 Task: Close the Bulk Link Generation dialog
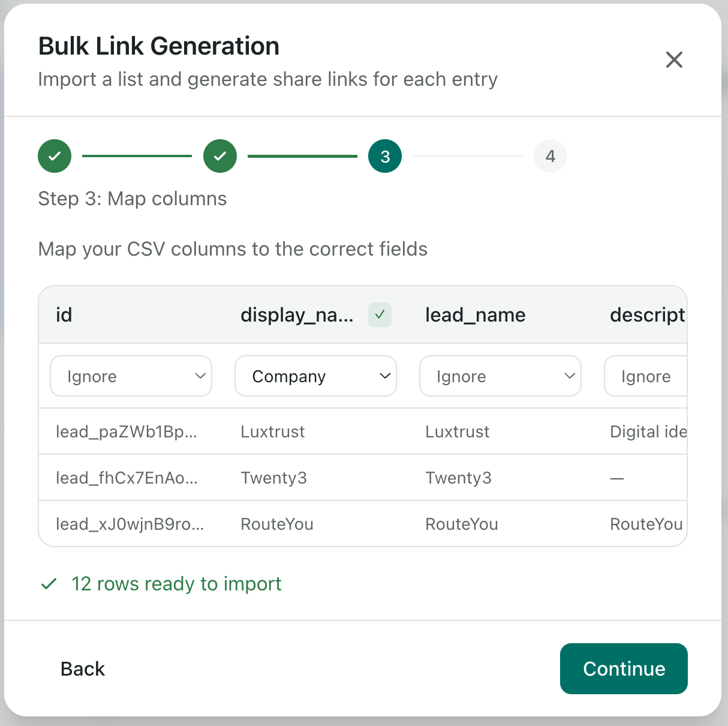[674, 60]
